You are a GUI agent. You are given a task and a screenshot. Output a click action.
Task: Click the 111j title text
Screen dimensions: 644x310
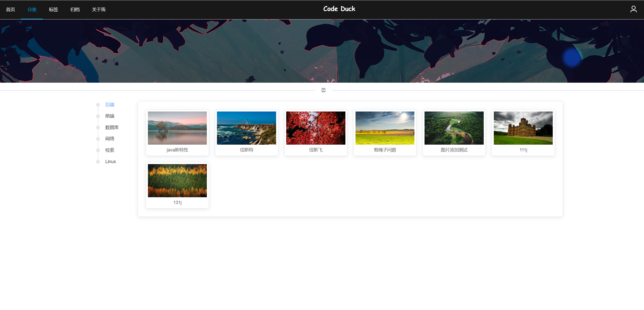pos(523,150)
